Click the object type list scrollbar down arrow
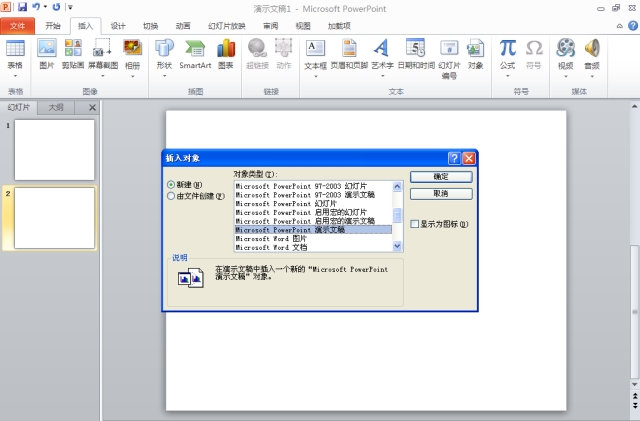The width and height of the screenshot is (640, 421). (398, 245)
